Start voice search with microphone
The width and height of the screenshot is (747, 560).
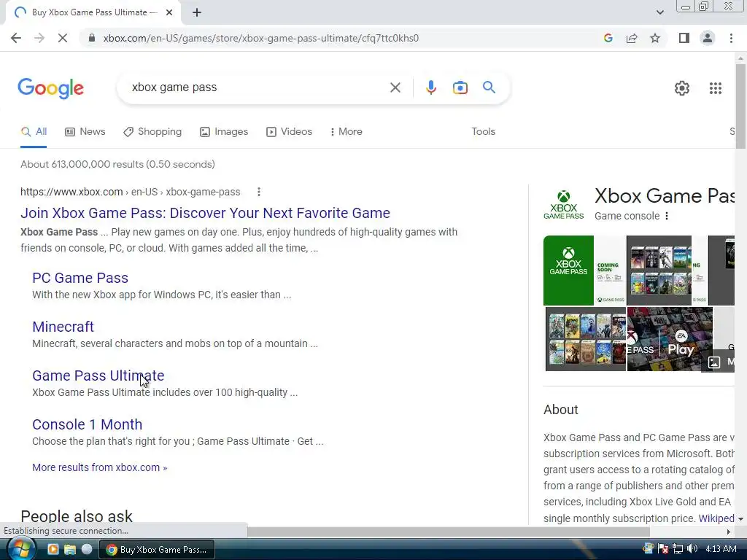coord(431,87)
